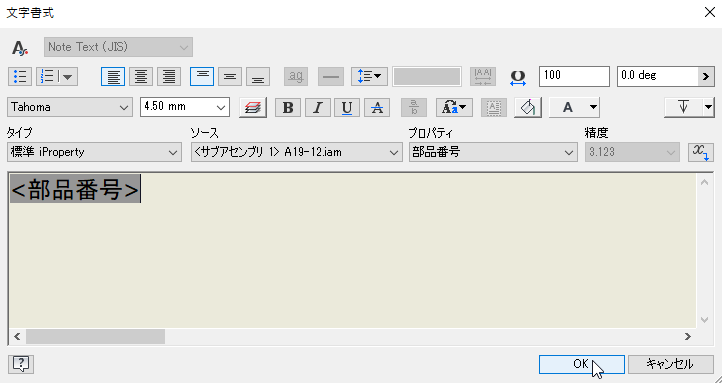Click the horizontal scrollbar right arrow
Screen dimensions: 722x383
coord(688,337)
